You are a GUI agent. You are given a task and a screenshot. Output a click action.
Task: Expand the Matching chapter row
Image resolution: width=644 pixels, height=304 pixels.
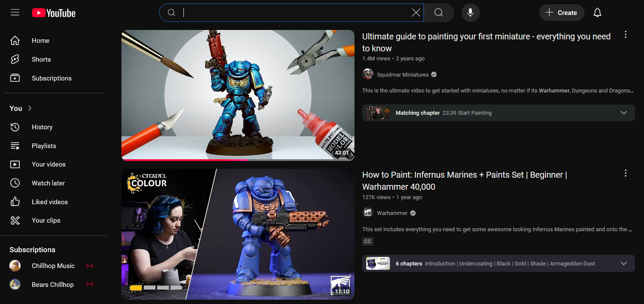coord(623,112)
